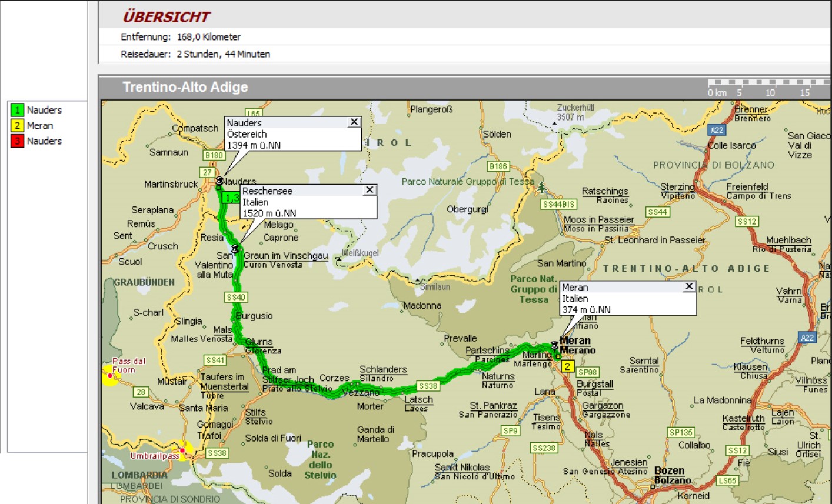
Task: Click the Bozen Bolzano city label
Action: point(672,475)
